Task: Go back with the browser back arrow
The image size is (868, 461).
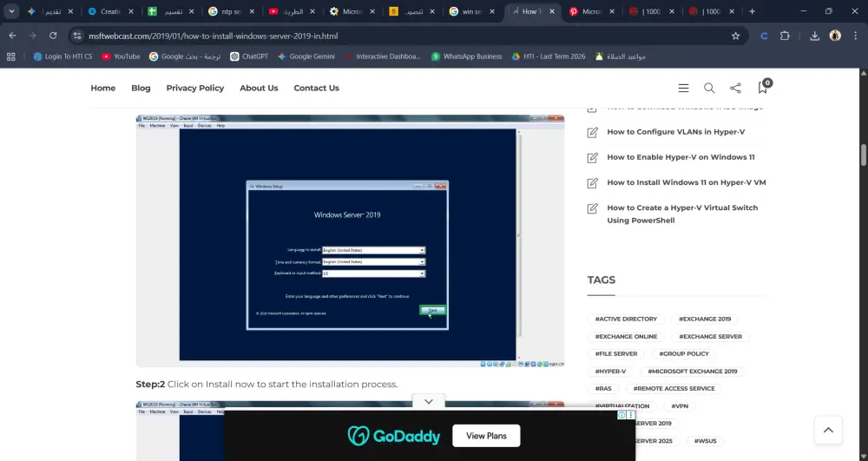Action: click(13, 36)
